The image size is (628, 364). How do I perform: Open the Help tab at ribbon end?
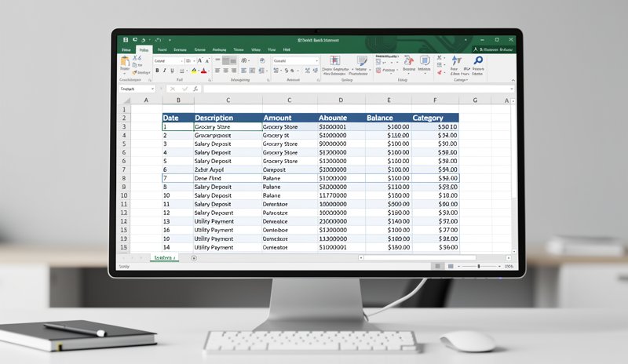[287, 49]
